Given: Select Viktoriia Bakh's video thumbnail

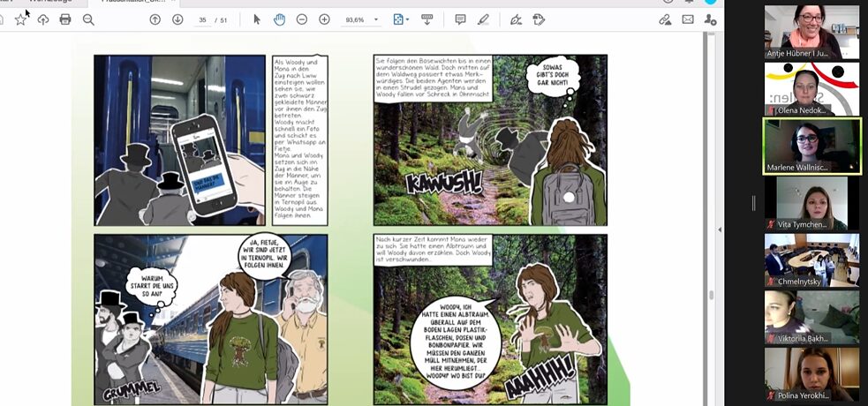Looking at the screenshot, I should [x=811, y=318].
